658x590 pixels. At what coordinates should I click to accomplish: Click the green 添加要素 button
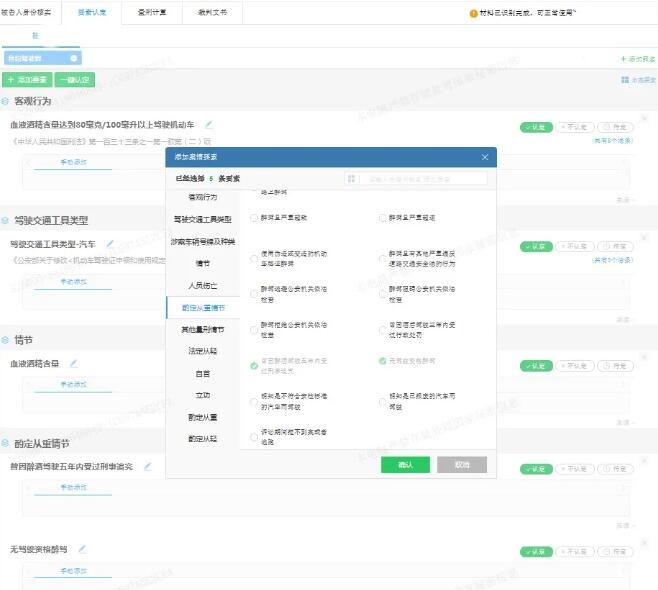(27, 80)
